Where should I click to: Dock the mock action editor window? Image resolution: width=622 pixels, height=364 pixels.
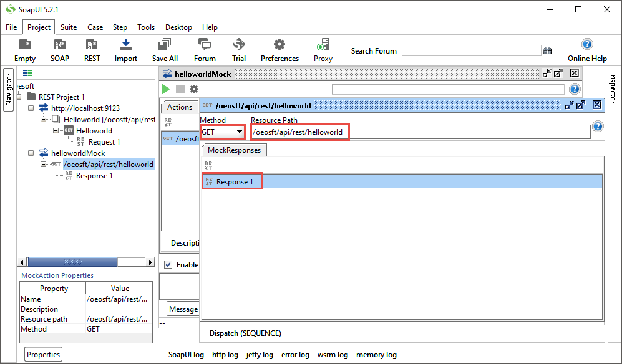coord(569,105)
